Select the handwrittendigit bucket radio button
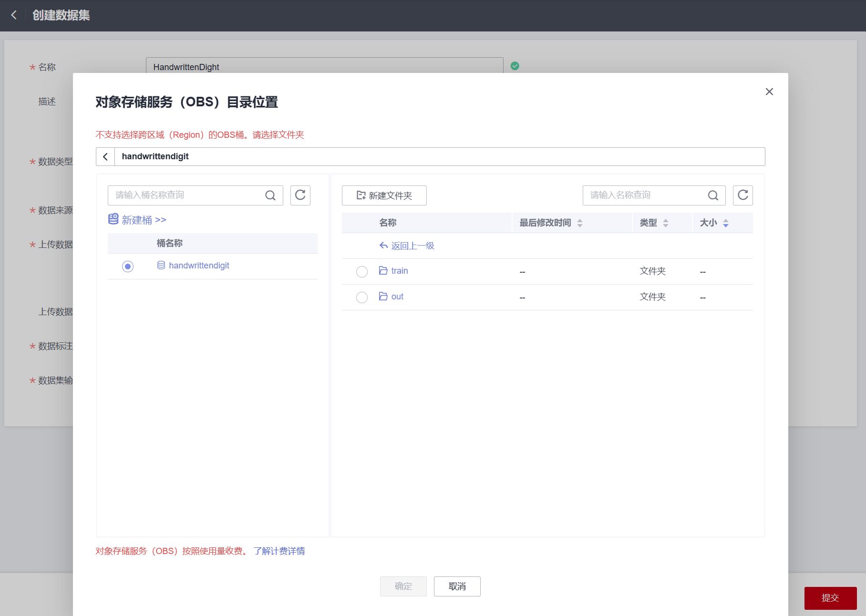Screen dimensions: 866x616 (128, 266)
